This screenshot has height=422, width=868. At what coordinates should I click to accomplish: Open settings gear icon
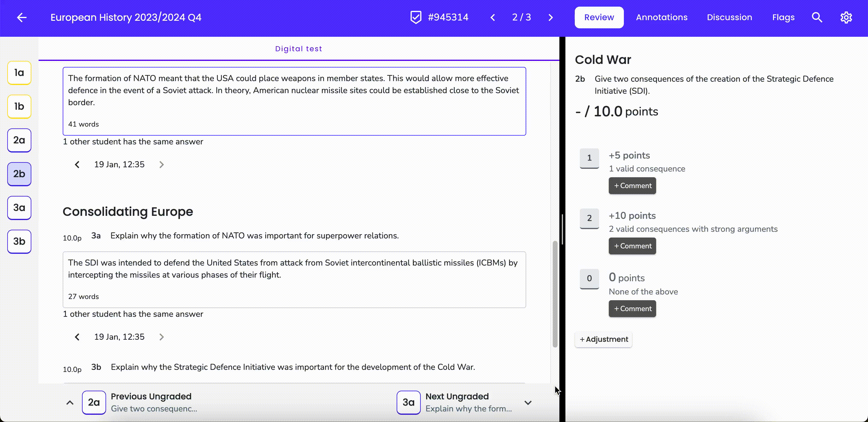(x=846, y=17)
